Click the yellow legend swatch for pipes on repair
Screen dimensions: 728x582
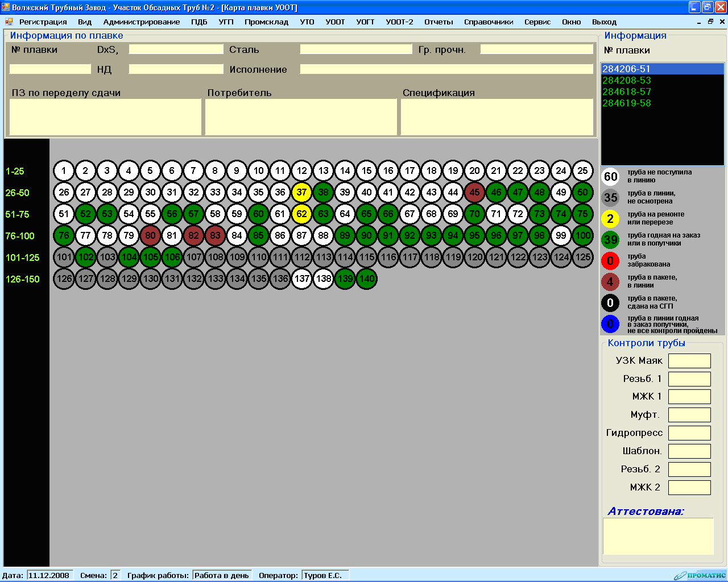610,218
